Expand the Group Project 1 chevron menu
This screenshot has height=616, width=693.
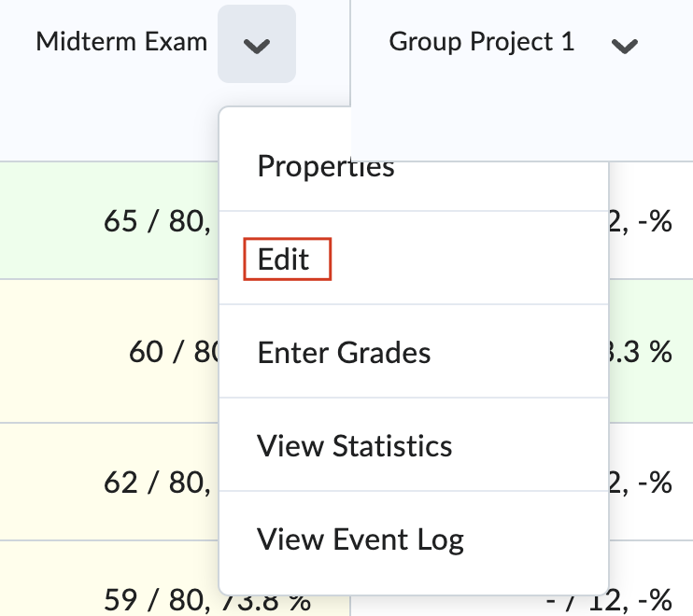coord(624,45)
